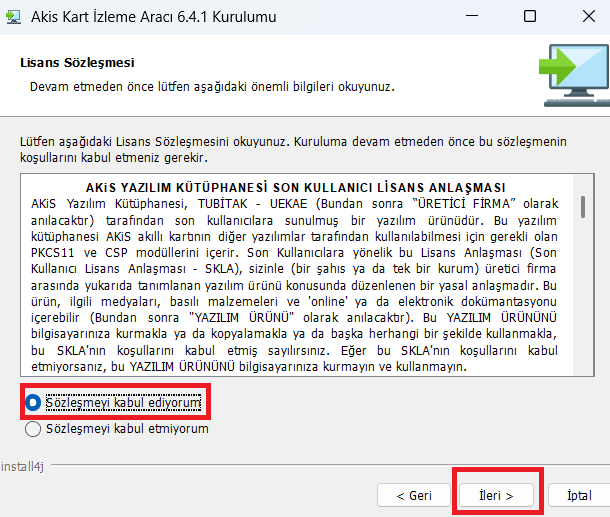This screenshot has width=610, height=517.
Task: Select "Sözleşmeyi kabul etmiyorum" radio button
Action: [33, 429]
